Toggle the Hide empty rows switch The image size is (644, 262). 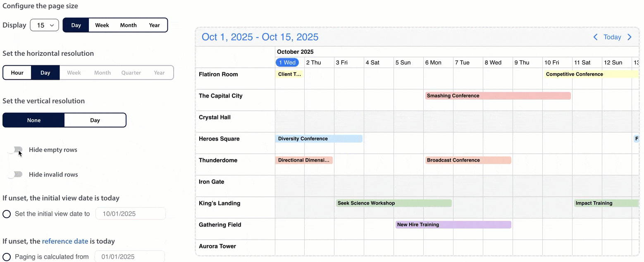pyautogui.click(x=17, y=150)
